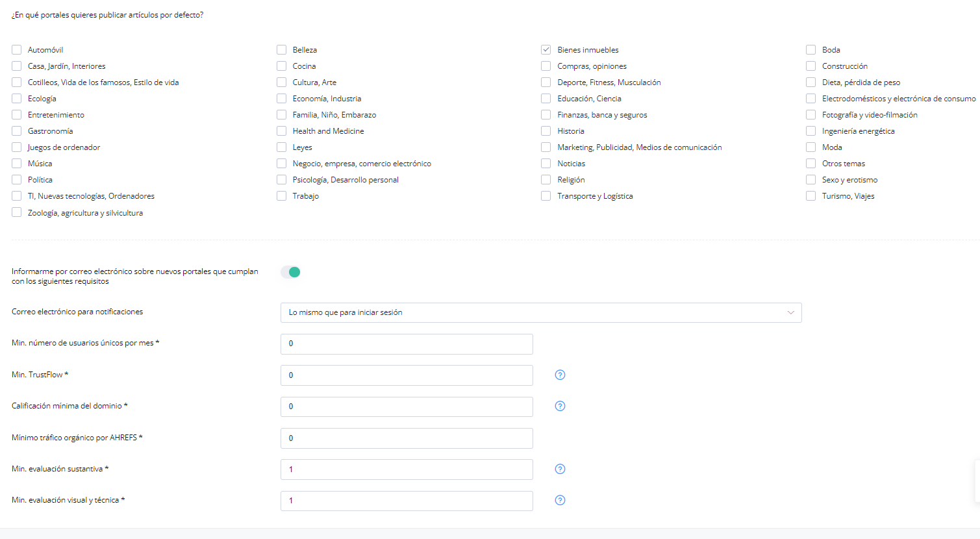
Task: Select Juegos de ordenador checkbox
Action: (x=17, y=147)
